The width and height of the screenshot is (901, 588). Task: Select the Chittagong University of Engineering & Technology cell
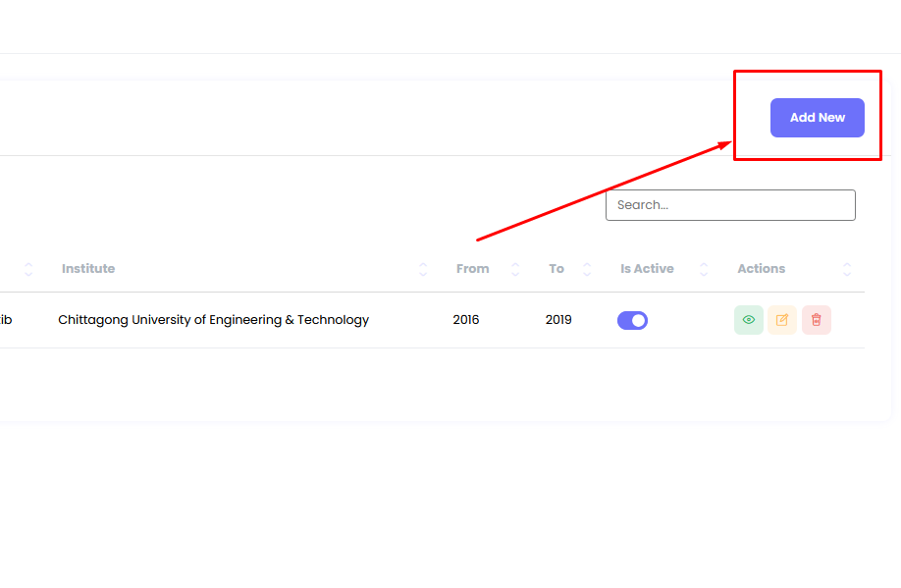point(213,320)
